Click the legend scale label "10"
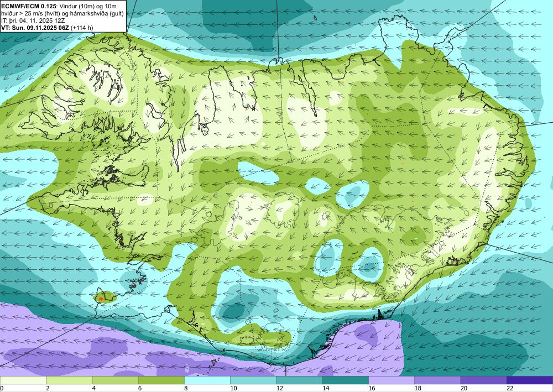The height and width of the screenshot is (392, 553). tap(233, 388)
